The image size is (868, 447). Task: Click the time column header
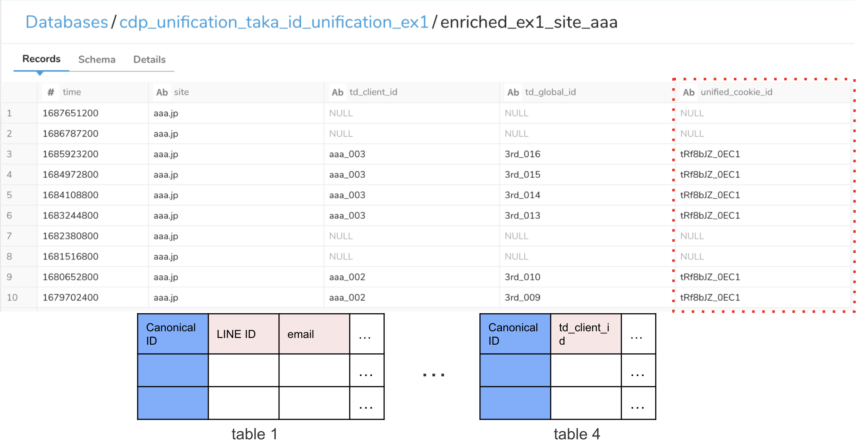click(72, 92)
